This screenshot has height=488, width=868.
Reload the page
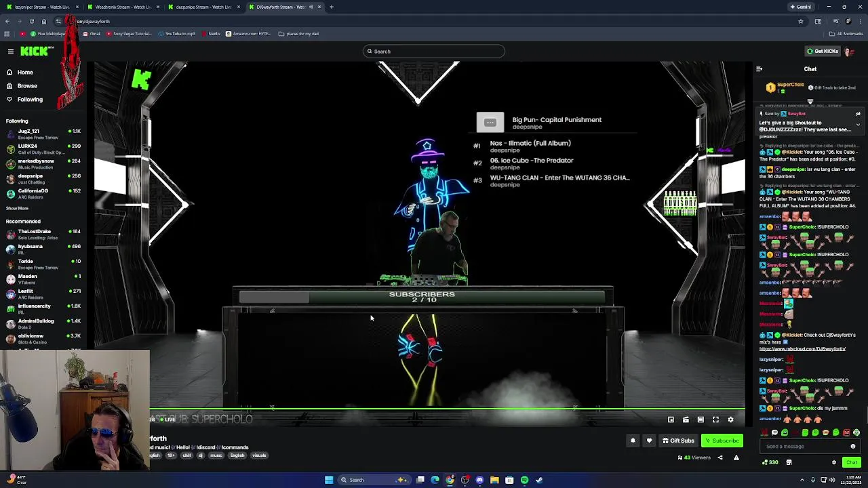point(32,21)
